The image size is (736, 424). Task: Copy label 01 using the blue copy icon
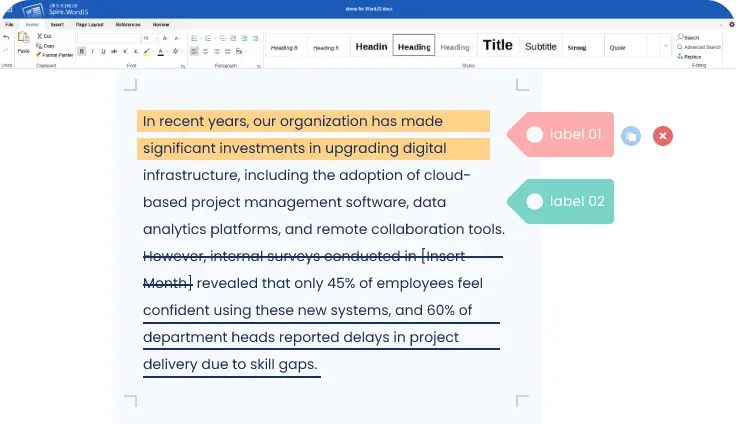tap(630, 136)
